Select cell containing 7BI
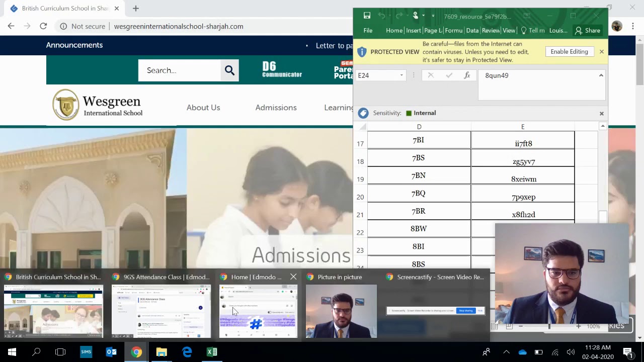 coord(419,140)
